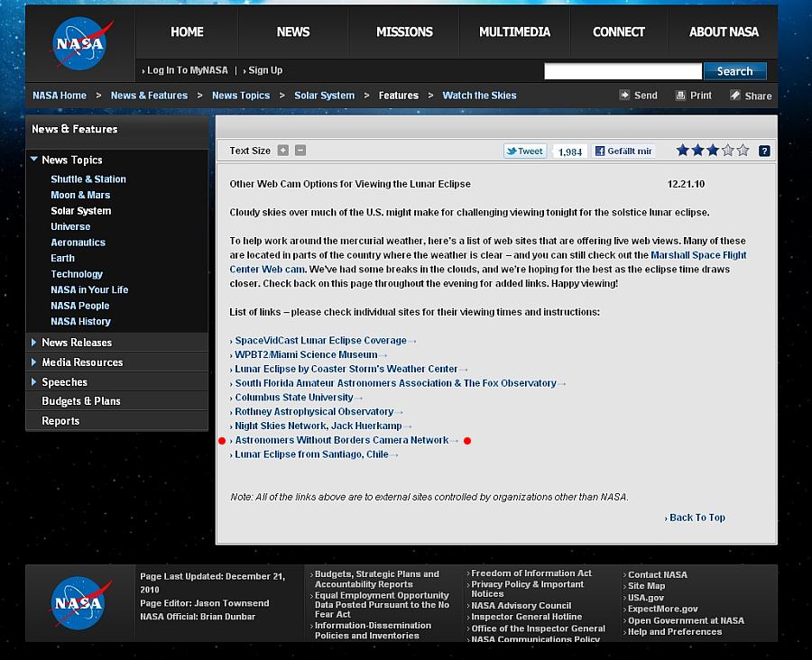Select Earth topic in sidebar

pos(62,258)
